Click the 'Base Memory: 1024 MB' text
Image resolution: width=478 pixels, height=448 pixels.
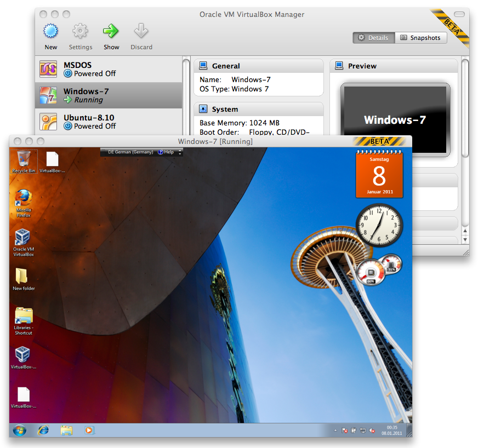(240, 123)
